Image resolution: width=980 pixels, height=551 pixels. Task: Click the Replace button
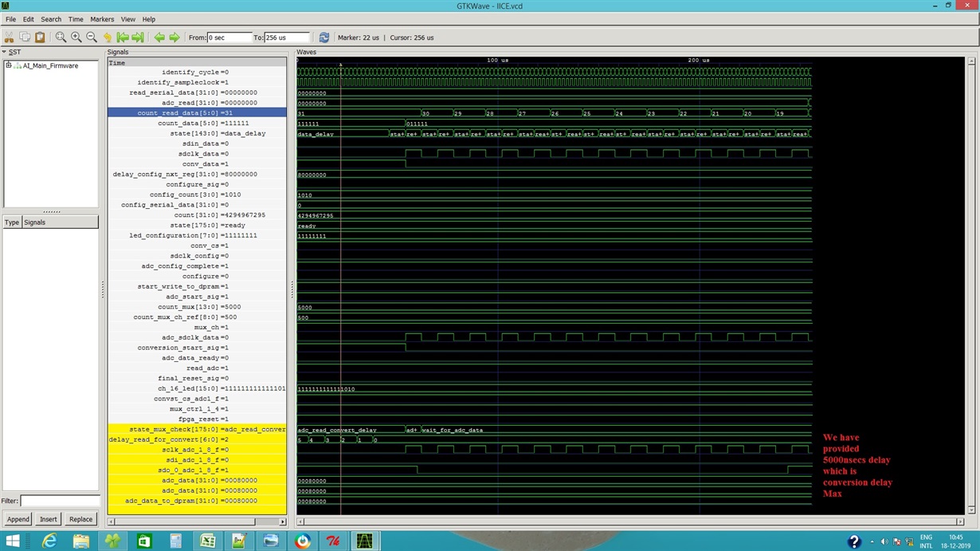pyautogui.click(x=80, y=519)
